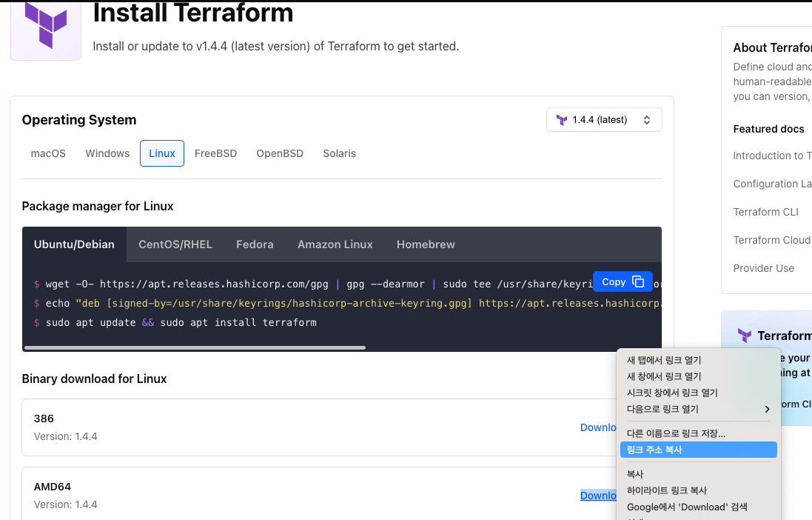The height and width of the screenshot is (520, 812).
Task: Click the 'Version: 1.4.4' text under AMD64
Action: tap(66, 504)
